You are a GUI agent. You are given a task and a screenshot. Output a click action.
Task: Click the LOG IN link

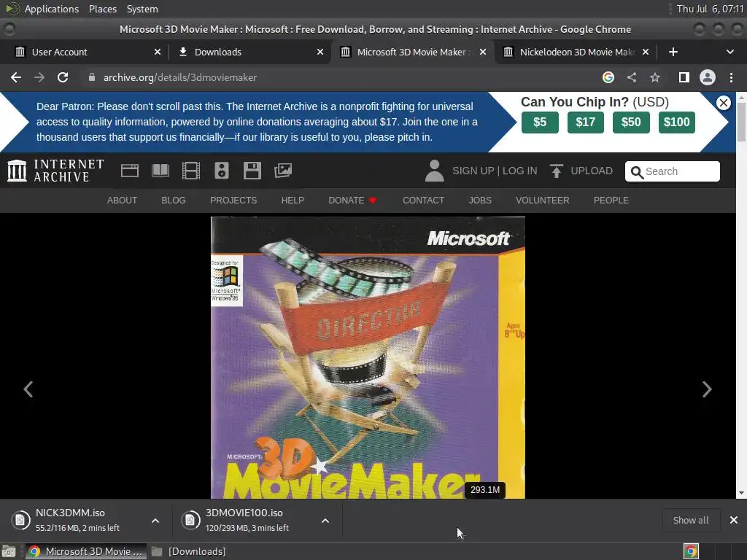(x=519, y=171)
